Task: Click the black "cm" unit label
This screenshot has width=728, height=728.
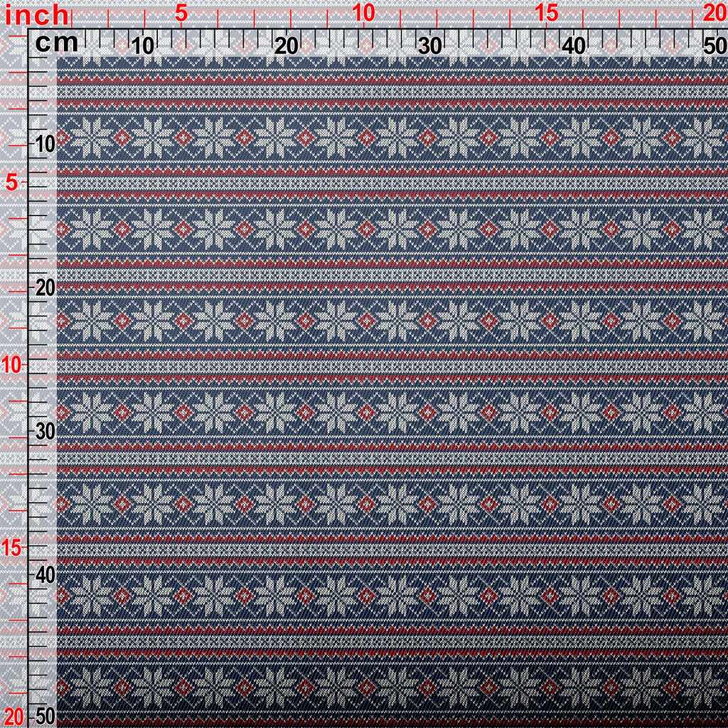Action: point(56,43)
